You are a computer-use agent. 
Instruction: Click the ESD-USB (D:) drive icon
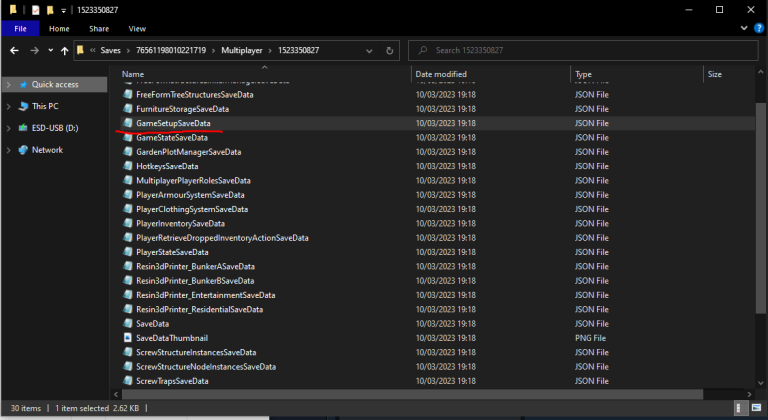click(22, 128)
